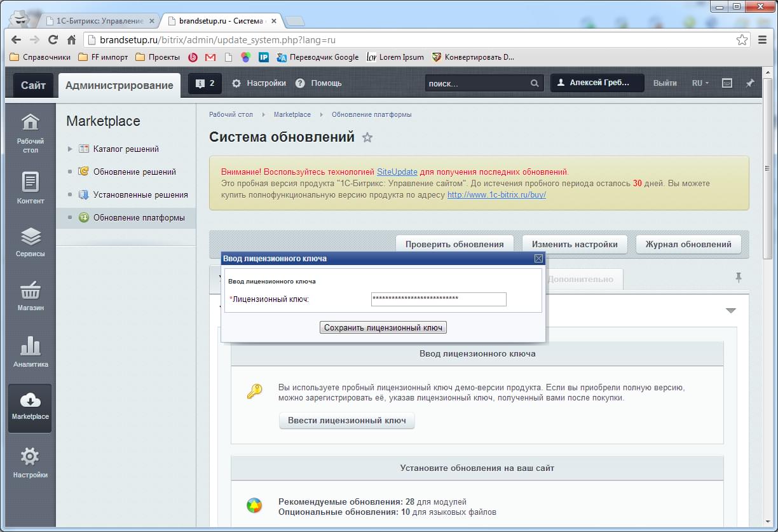Open the 1c-bitrix.ru/buy link
778x532 pixels.
tap(496, 194)
